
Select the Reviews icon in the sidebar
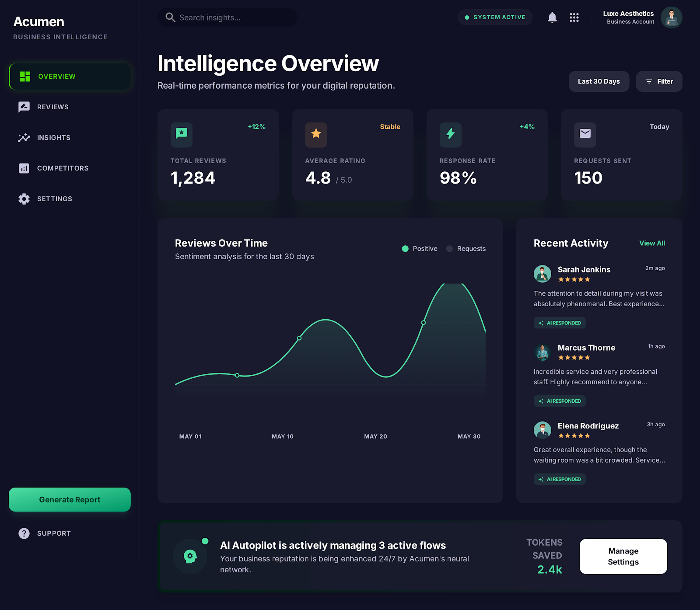24,107
